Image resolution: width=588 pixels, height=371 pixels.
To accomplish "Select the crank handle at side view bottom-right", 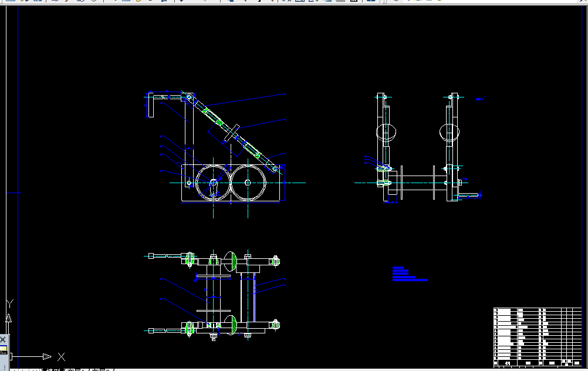I will [469, 195].
